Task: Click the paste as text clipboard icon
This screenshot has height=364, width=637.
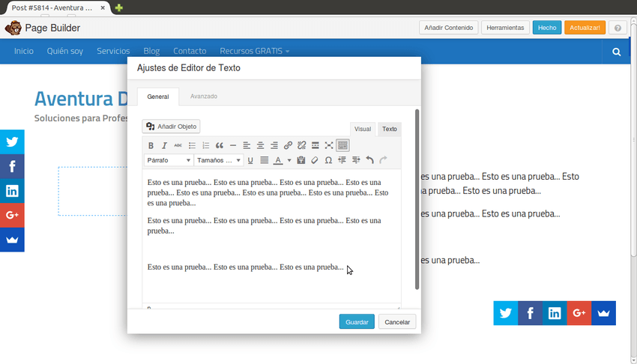Action: coord(301,160)
